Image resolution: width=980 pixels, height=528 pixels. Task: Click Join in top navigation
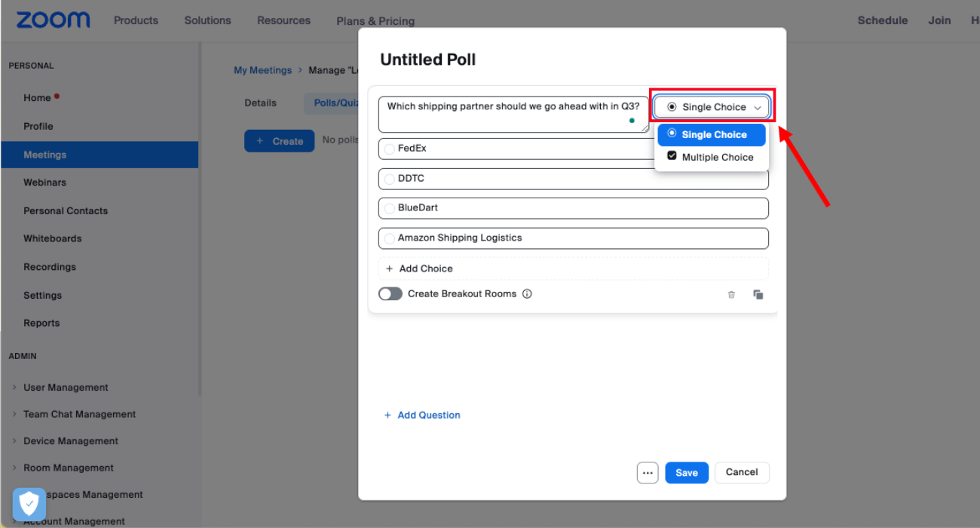pyautogui.click(x=939, y=20)
